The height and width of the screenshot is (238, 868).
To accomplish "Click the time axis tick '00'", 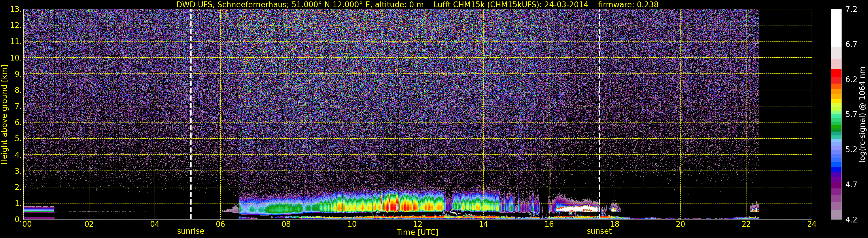I will click(x=27, y=224).
